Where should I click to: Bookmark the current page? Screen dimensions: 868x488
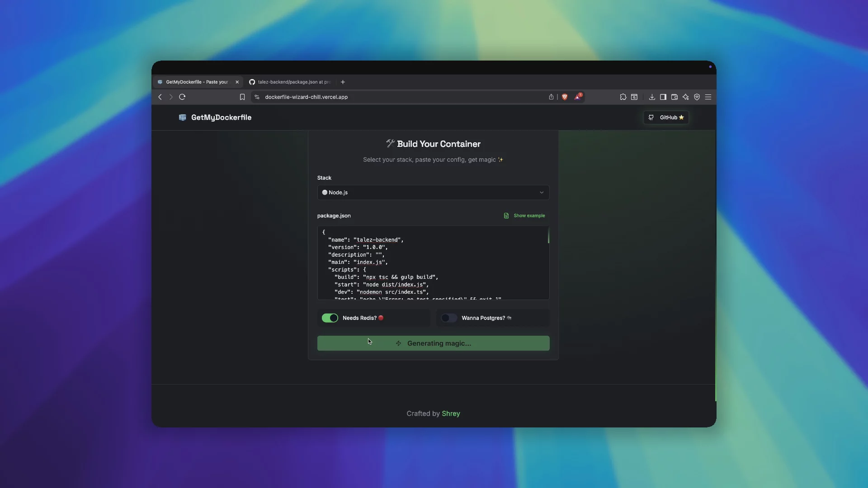pyautogui.click(x=242, y=97)
